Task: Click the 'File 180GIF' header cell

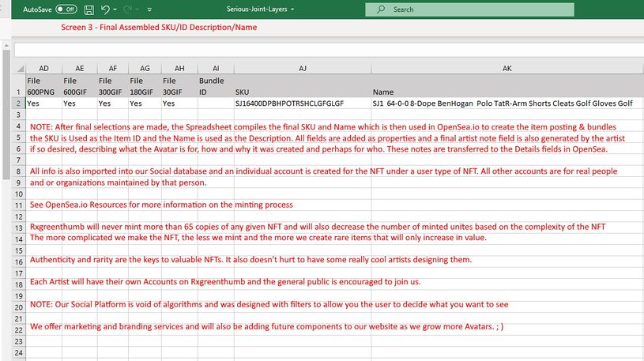Action: [x=145, y=86]
